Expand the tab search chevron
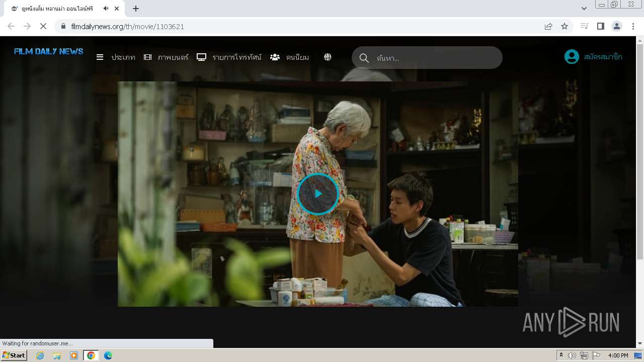 point(584,9)
